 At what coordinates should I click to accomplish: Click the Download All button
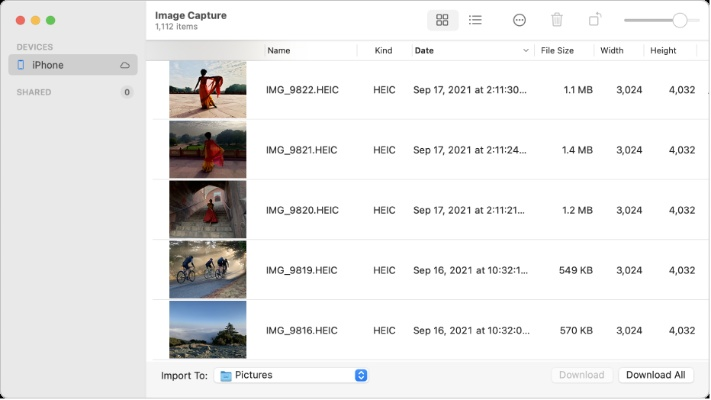[655, 375]
